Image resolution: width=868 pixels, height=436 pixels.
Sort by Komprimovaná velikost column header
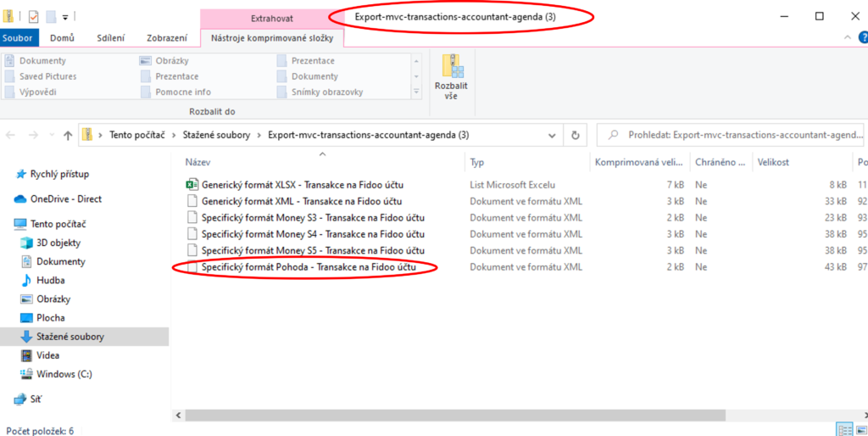pos(641,162)
